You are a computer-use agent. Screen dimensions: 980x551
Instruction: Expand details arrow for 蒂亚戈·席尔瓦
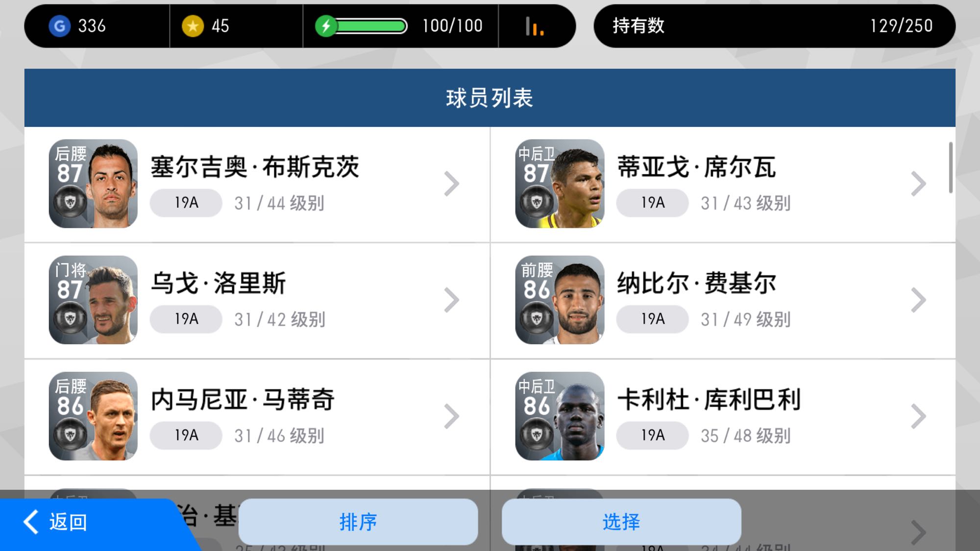point(918,184)
